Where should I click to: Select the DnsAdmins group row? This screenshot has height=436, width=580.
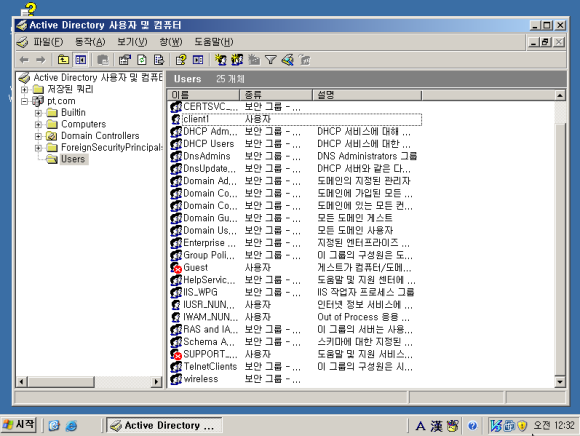pos(294,156)
